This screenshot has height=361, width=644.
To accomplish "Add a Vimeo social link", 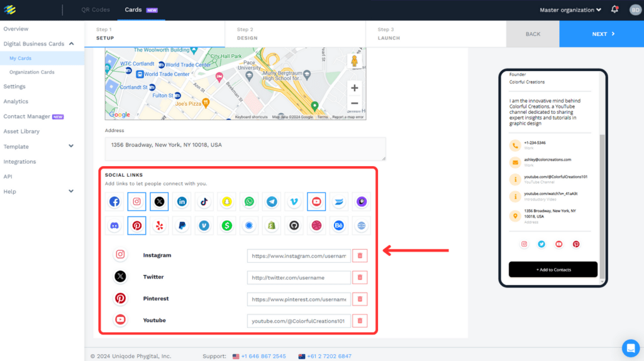I will [x=294, y=202].
